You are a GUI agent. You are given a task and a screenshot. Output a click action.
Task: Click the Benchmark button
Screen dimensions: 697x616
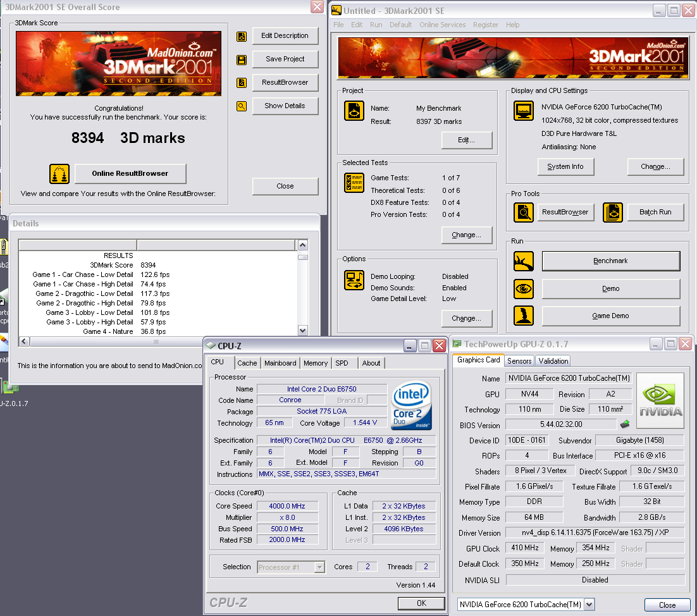tap(611, 261)
